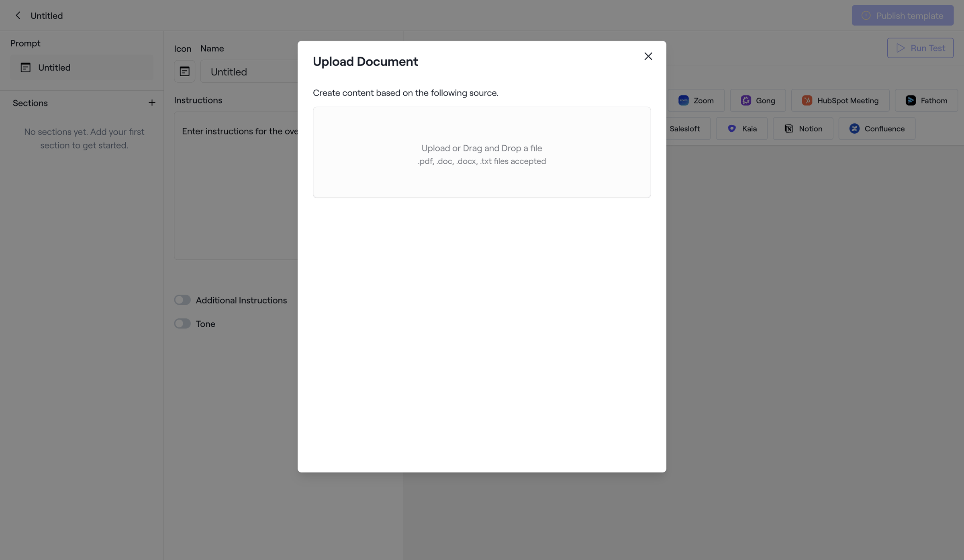Viewport: 964px width, 560px height.
Task: Select the Untitled prompt in the sidebar
Action: (82, 67)
